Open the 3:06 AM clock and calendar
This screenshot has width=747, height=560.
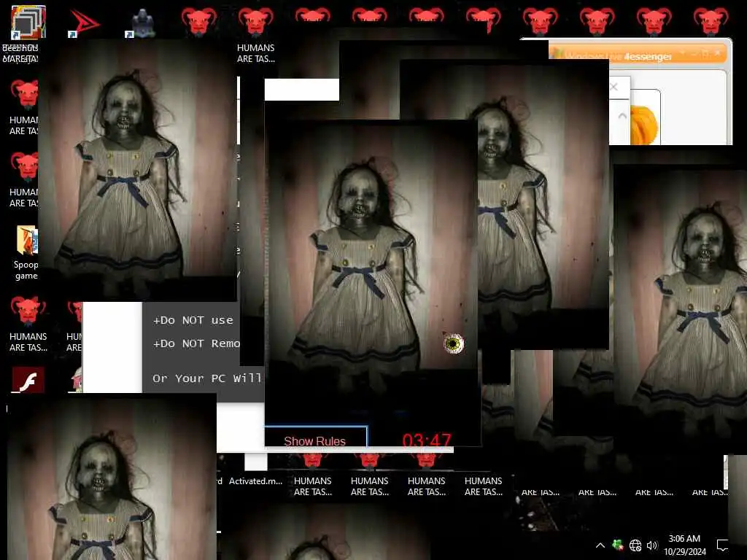pos(684,545)
